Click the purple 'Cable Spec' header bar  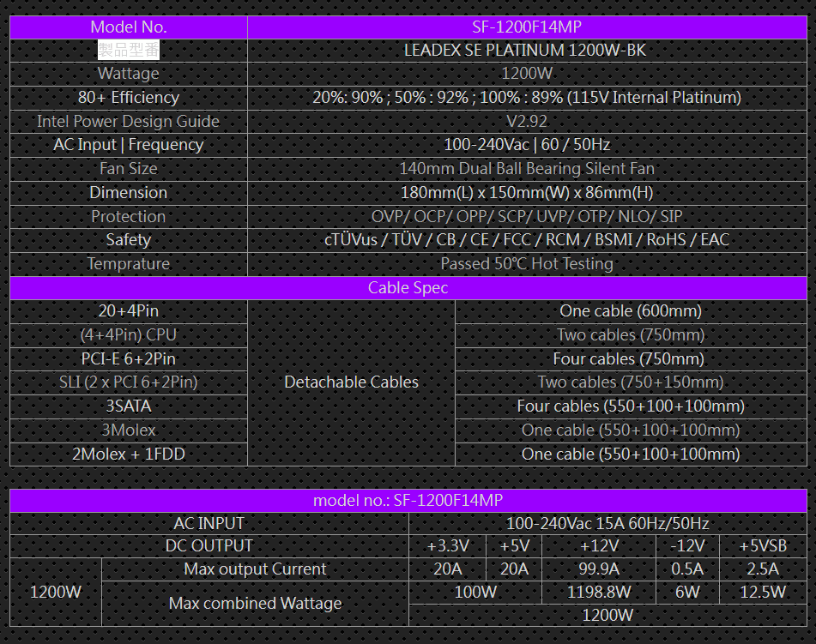click(x=408, y=287)
